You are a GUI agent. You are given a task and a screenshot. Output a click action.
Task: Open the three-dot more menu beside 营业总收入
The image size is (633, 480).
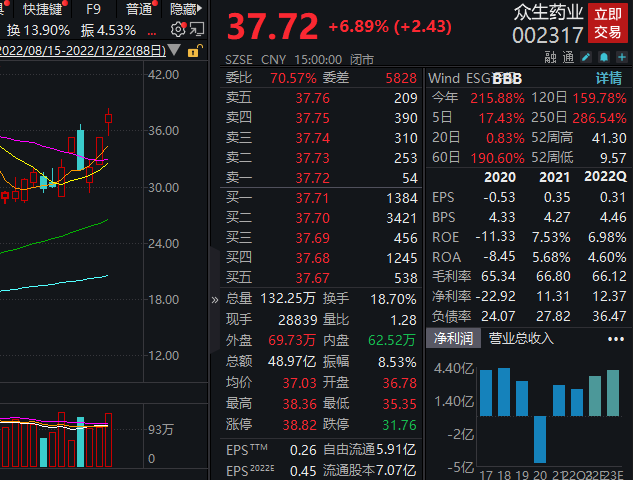point(616,339)
